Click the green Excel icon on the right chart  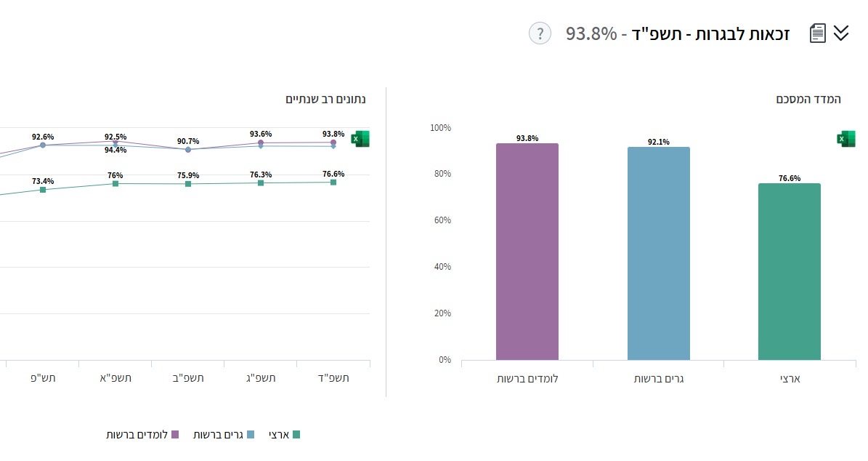[x=846, y=138]
